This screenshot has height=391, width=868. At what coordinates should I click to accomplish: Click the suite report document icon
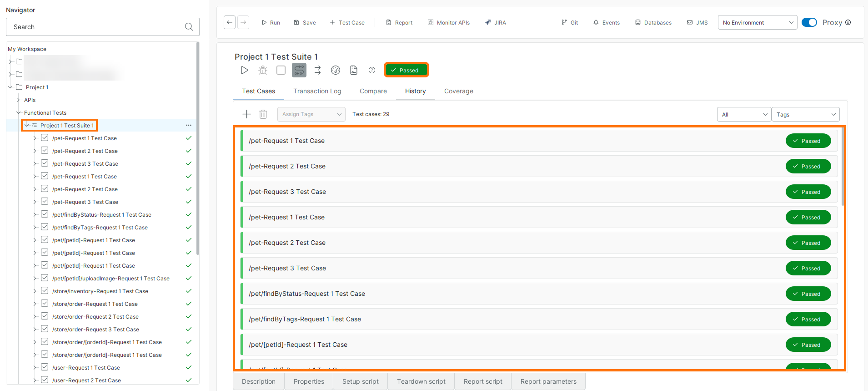(354, 70)
